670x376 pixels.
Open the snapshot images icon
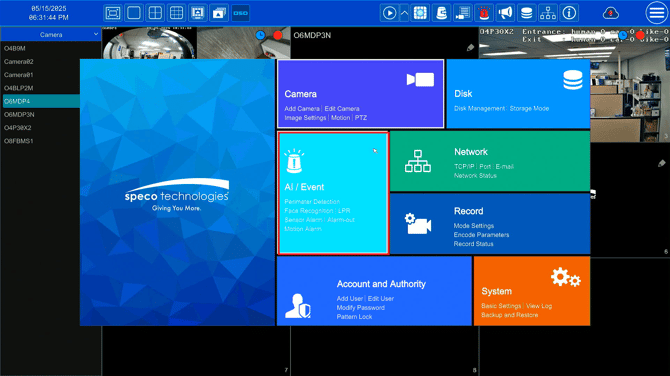[219, 13]
